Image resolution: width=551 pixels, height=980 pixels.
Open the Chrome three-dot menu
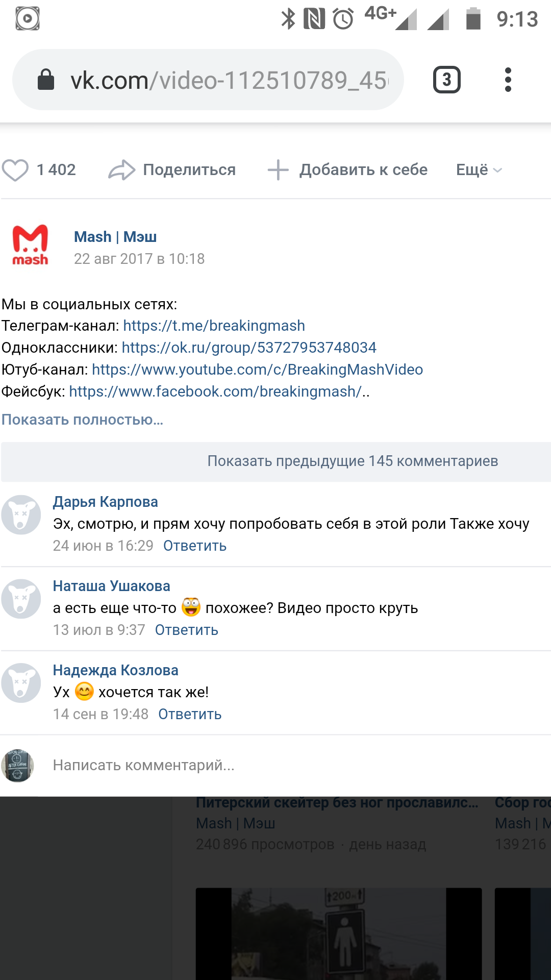click(508, 80)
